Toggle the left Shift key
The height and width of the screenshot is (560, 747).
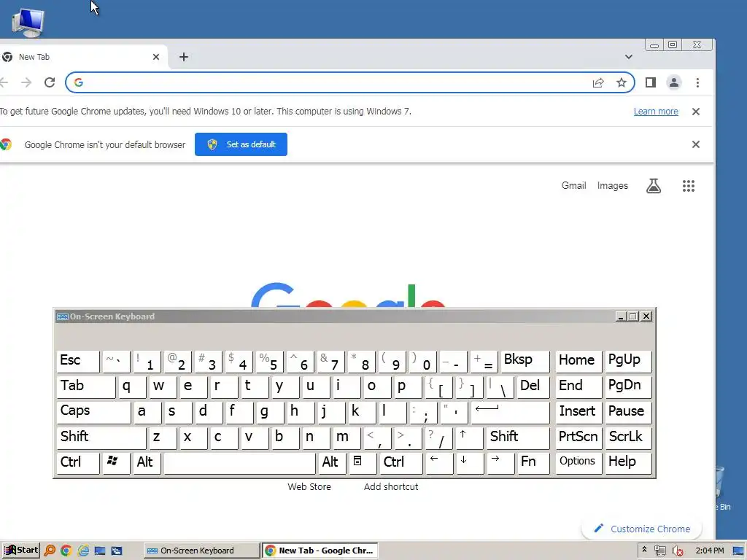(101, 438)
